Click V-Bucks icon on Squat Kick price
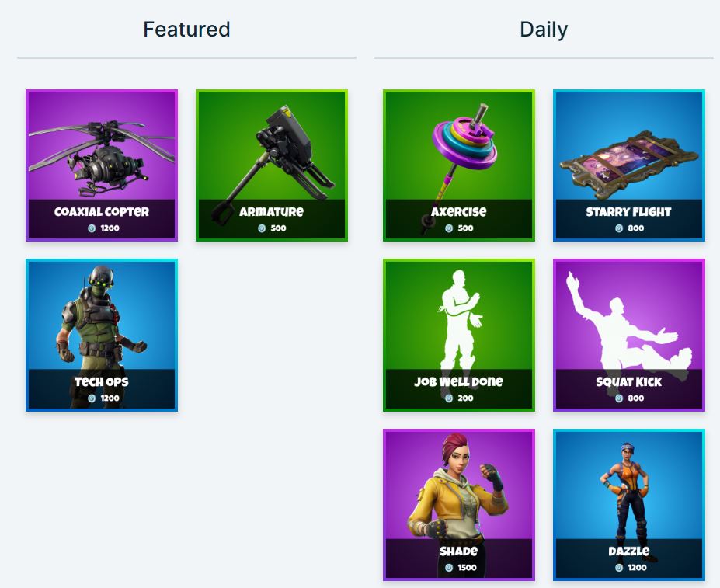 619,398
